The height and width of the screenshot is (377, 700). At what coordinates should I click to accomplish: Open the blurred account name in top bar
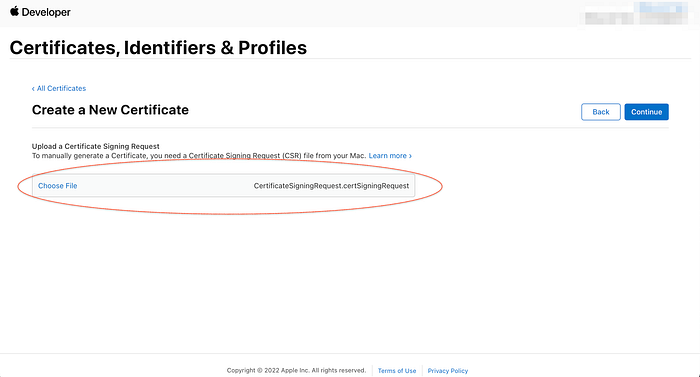click(x=609, y=18)
